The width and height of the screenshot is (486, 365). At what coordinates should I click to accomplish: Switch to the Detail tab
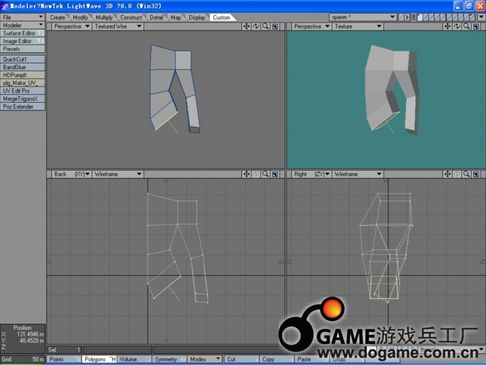156,17
